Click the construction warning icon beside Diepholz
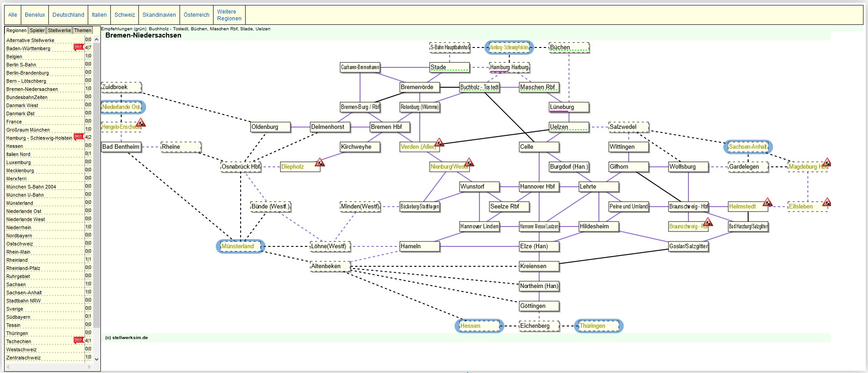The height and width of the screenshot is (373, 868). [x=320, y=162]
